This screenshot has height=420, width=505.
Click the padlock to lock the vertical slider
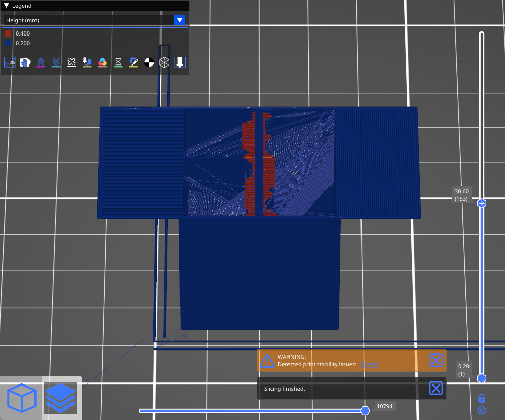(x=482, y=398)
